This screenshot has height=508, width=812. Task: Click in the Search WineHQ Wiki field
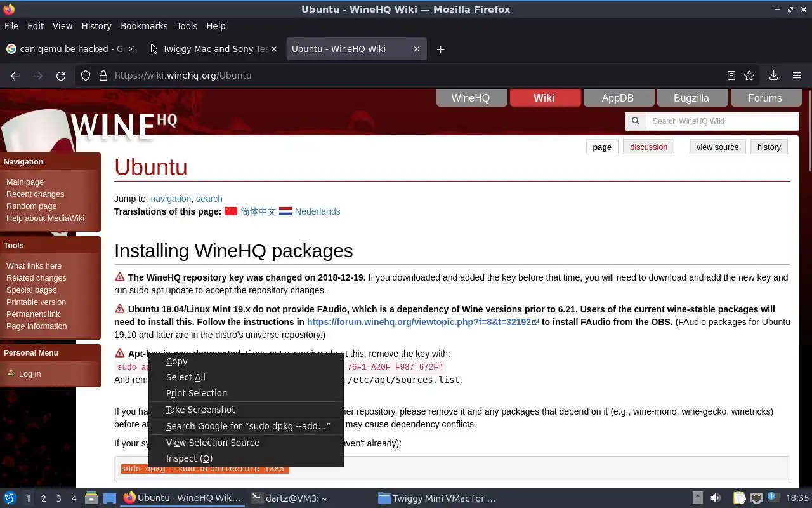coord(722,121)
